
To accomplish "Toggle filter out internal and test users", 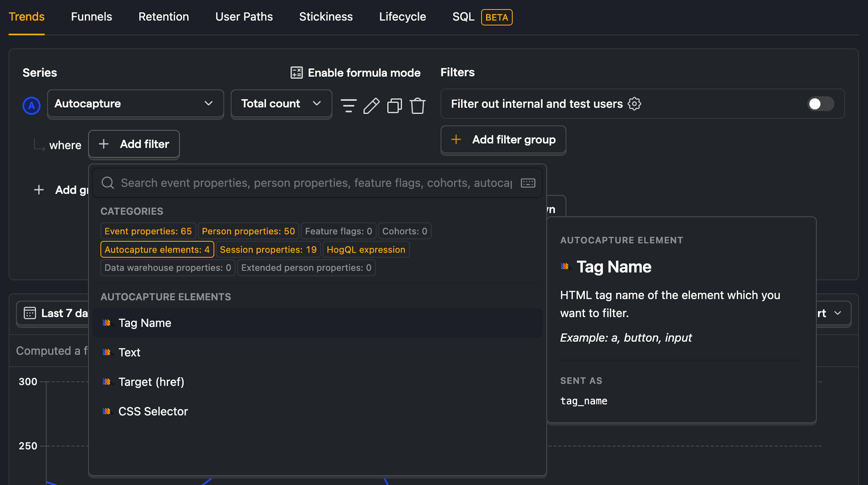I will pyautogui.click(x=821, y=104).
